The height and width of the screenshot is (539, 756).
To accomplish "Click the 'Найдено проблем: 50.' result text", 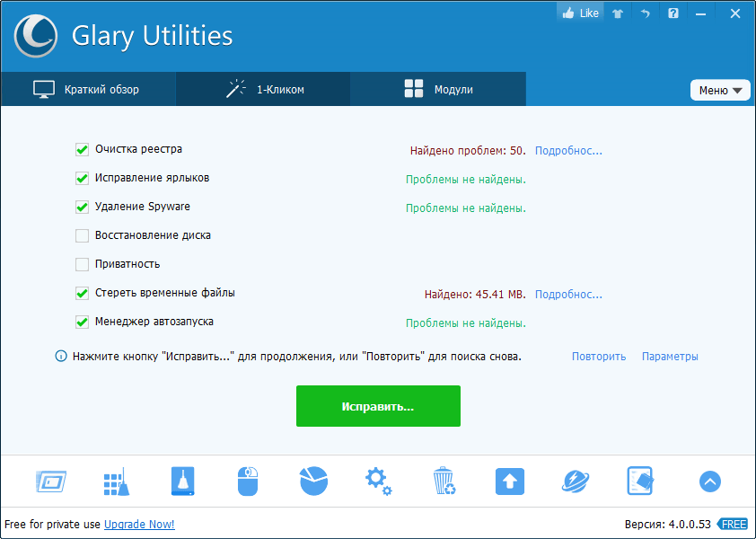I will point(468,151).
